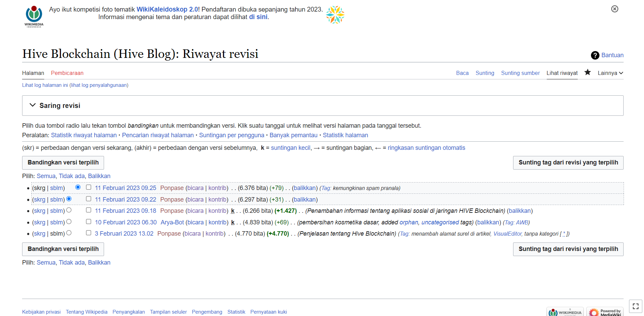The width and height of the screenshot is (644, 316).
Task: Open Arya-Bot user page link
Action: coord(172,222)
